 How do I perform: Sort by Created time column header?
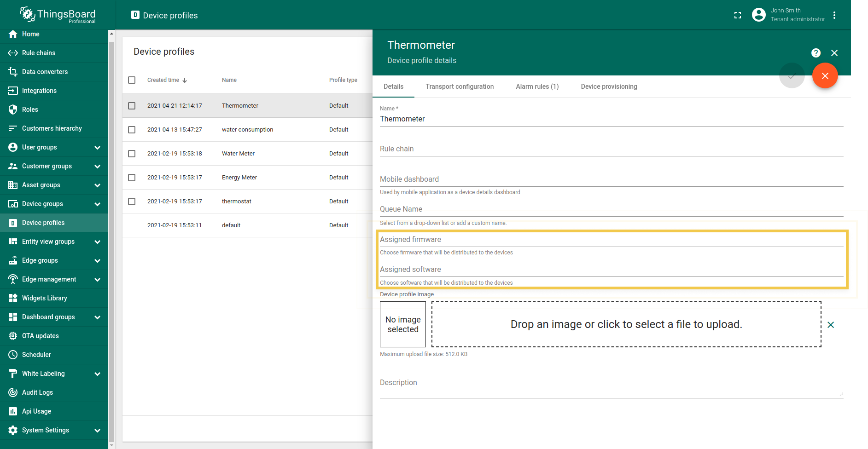tap(167, 80)
